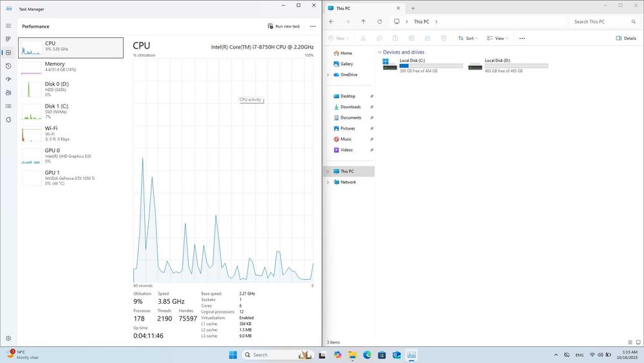Click the Delete trash icon
The width and height of the screenshot is (644, 363).
coord(444,38)
